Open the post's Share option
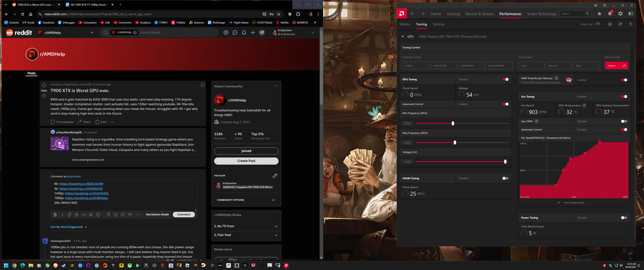 [x=84, y=122]
